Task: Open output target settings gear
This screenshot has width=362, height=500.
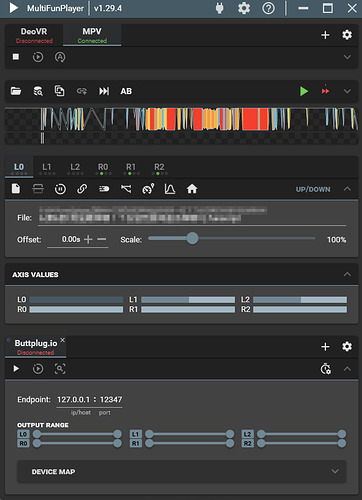Action: click(x=347, y=347)
